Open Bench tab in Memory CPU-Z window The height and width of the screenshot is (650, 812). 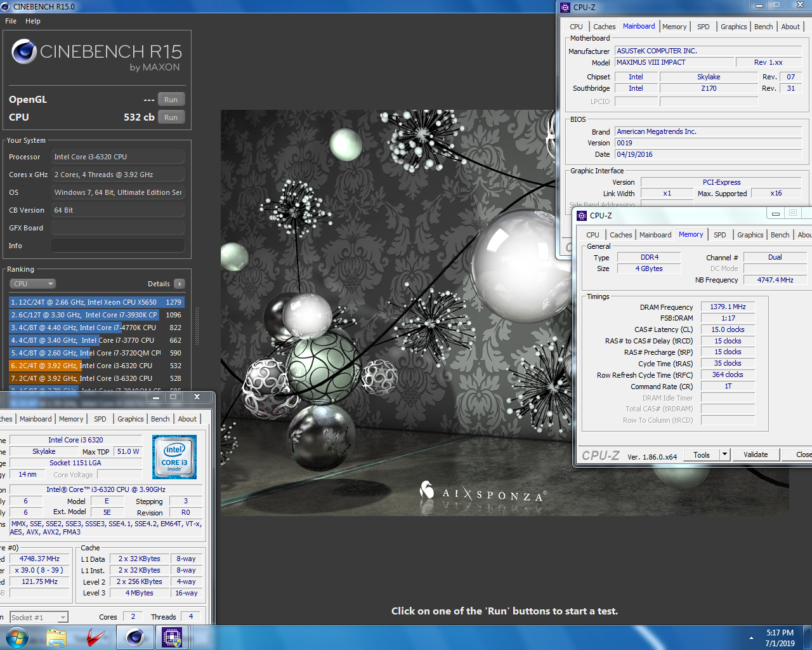point(780,235)
